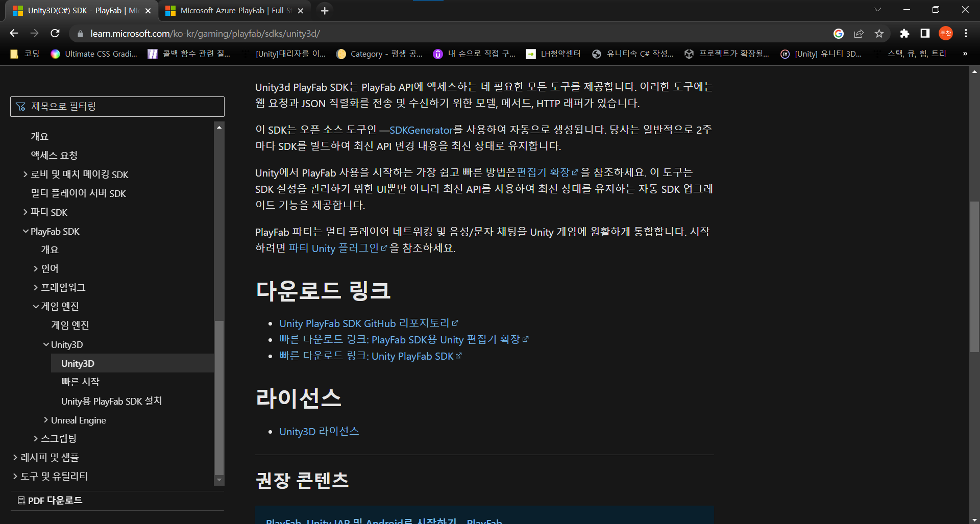Open the 콜백 함수 관련 bookmark
The height and width of the screenshot is (524, 980).
(189, 54)
